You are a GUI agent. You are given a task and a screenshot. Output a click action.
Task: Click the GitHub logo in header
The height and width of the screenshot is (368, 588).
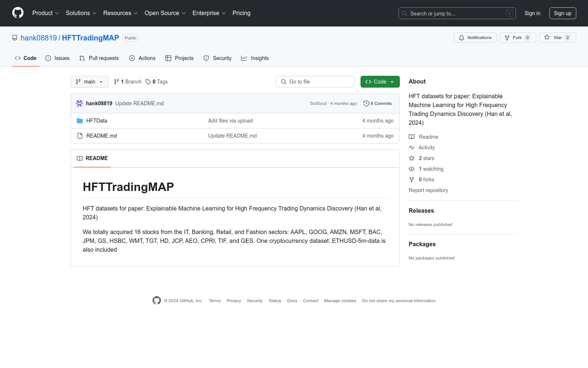point(18,13)
